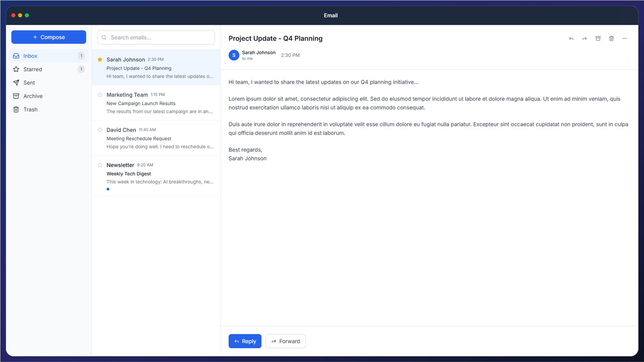Screen dimensions: 644x362
Task: Star the Newsletter email
Action: coord(100,165)
